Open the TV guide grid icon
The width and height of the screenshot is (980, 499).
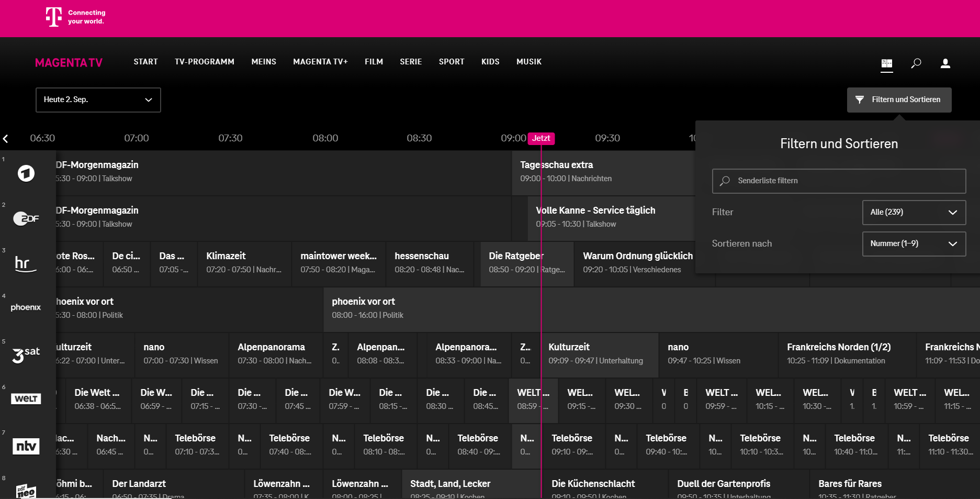[887, 63]
